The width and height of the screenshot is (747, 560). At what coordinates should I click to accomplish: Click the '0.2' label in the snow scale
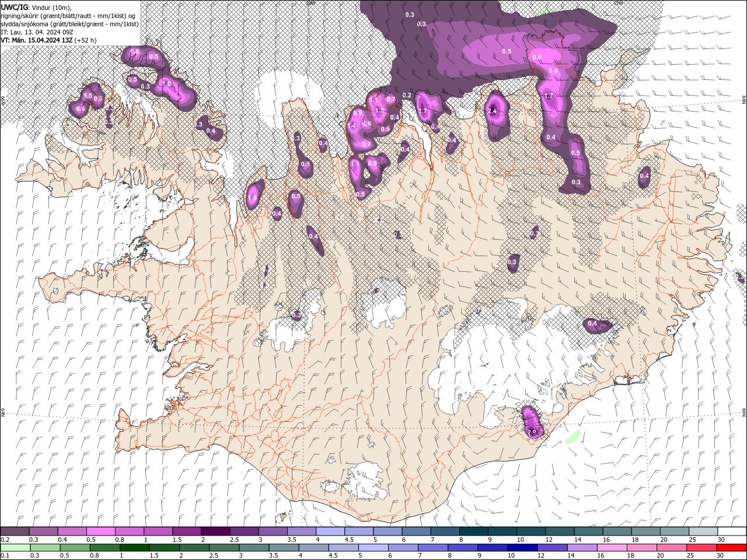pyautogui.click(x=5, y=540)
